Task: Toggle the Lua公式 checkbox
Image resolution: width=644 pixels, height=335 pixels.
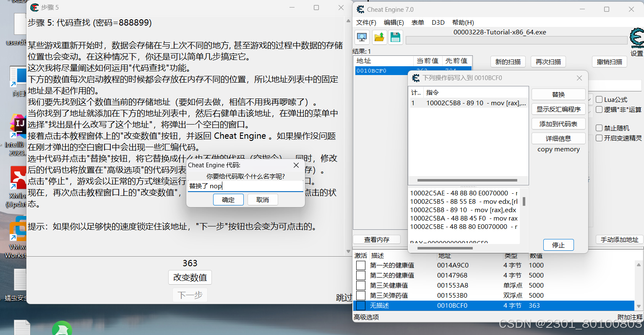Action: [x=599, y=99]
